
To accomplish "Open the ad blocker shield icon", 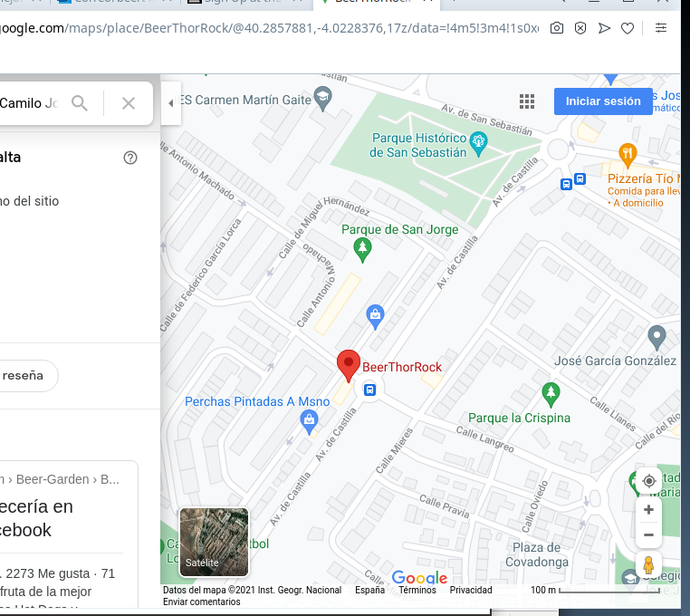I will (580, 28).
